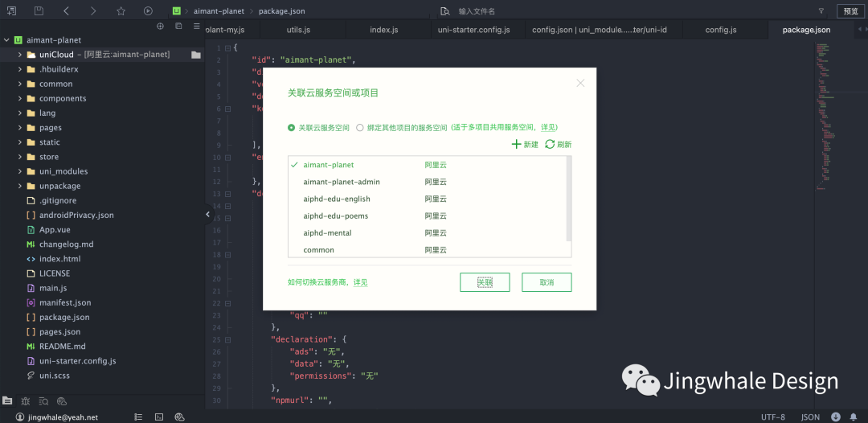The image size is (868, 423).
Task: Click the new file icon in toolbar
Action: (x=11, y=11)
